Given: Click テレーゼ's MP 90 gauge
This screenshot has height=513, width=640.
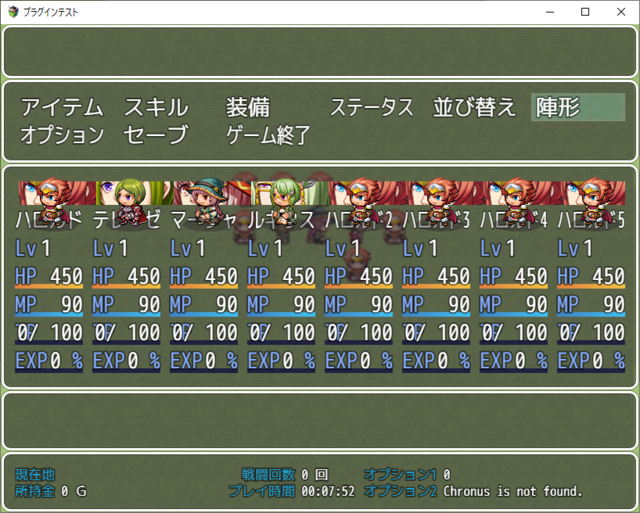Looking at the screenshot, I should tap(127, 306).
